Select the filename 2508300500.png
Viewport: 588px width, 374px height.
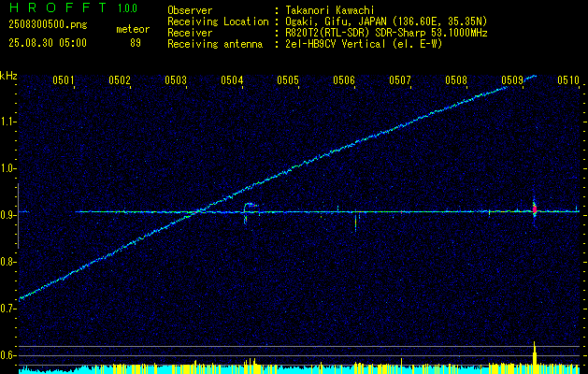(48, 25)
